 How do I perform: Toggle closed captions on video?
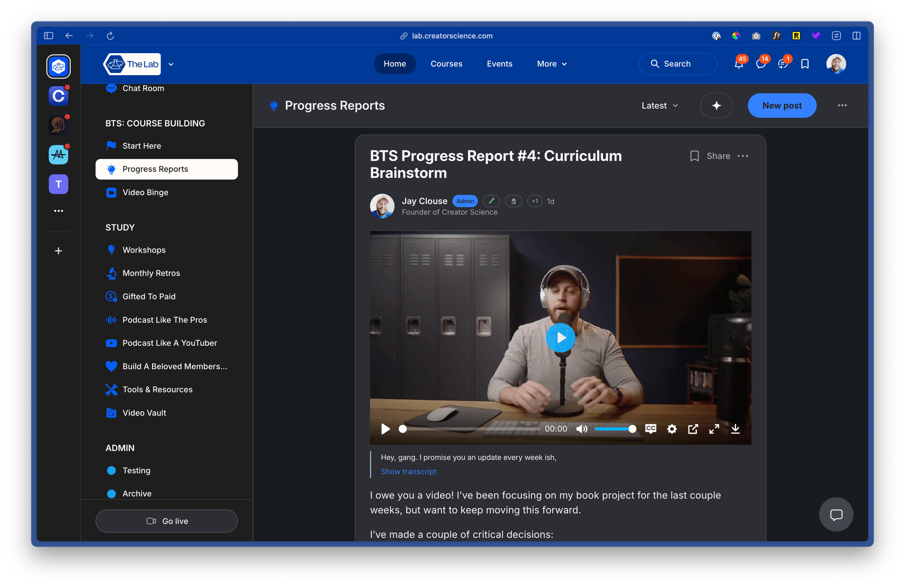650,429
